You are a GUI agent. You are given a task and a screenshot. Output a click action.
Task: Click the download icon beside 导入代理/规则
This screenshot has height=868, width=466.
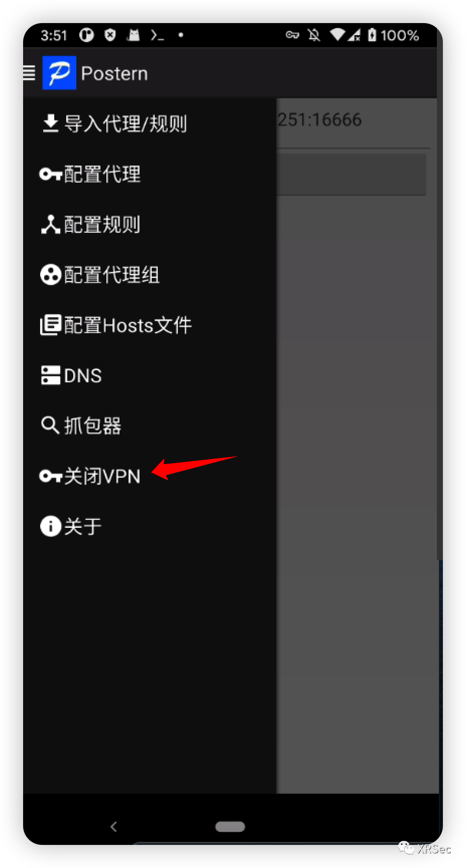tap(50, 123)
